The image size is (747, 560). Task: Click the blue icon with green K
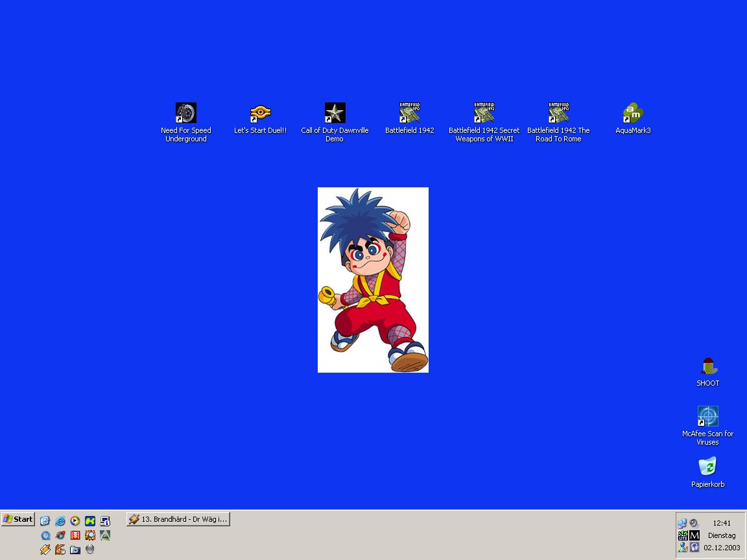click(90, 521)
